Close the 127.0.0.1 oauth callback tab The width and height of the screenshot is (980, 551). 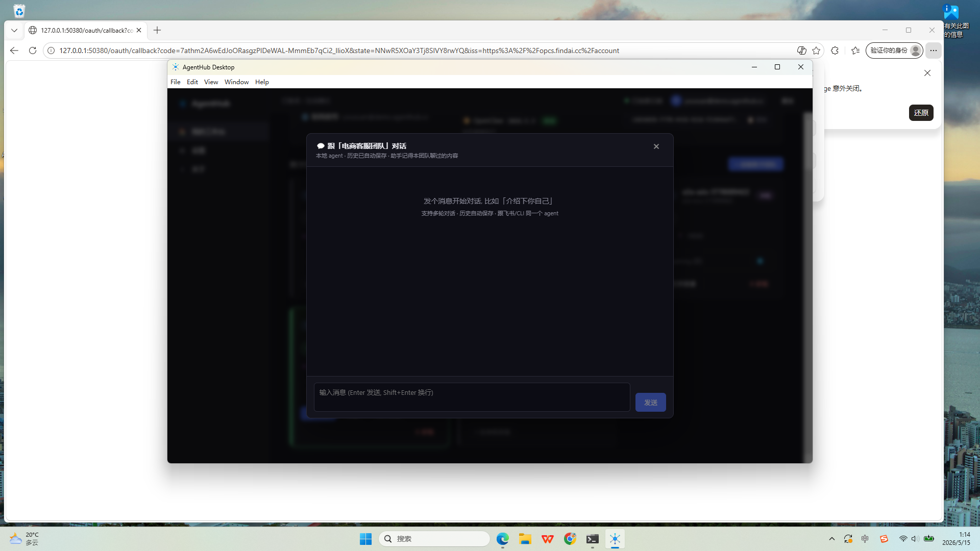pyautogui.click(x=139, y=30)
